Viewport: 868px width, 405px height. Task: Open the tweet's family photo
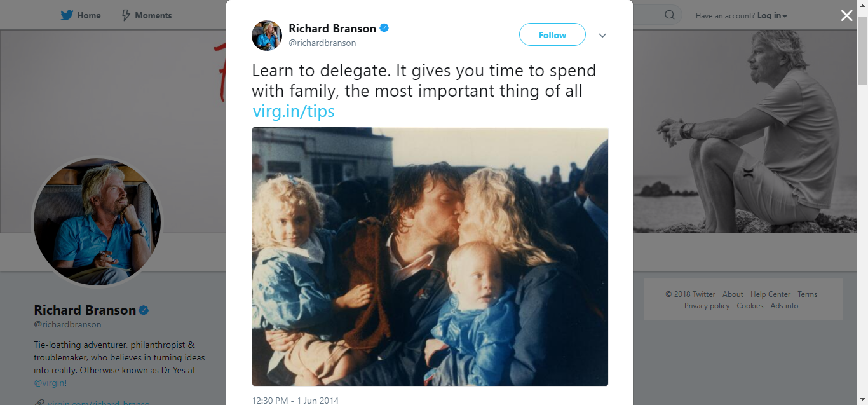click(430, 256)
